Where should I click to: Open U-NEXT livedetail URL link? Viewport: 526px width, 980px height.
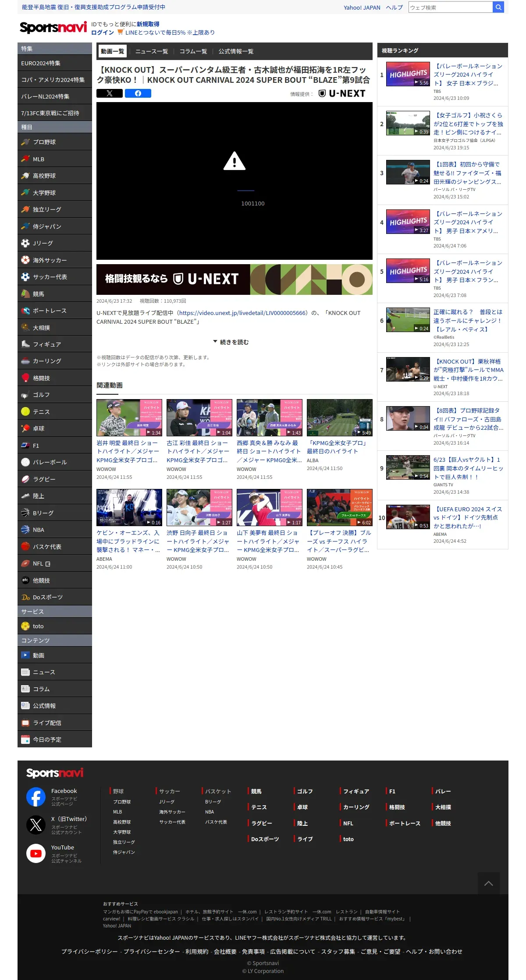coord(243,313)
